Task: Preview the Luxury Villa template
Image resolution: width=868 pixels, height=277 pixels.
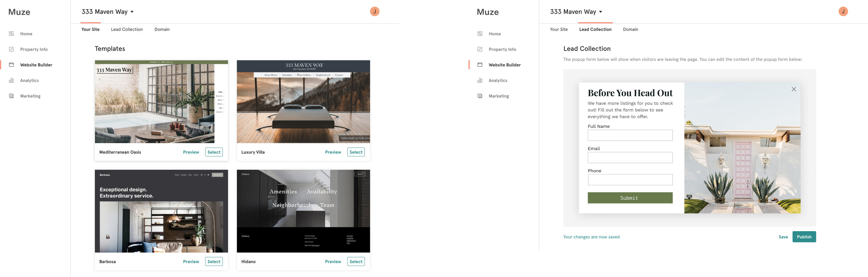Action: point(333,152)
